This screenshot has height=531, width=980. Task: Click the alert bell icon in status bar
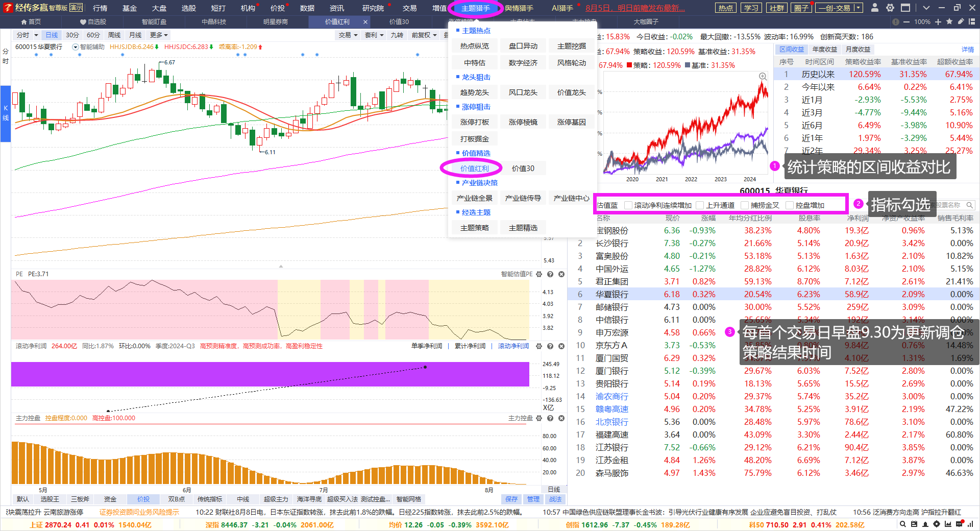point(925,524)
